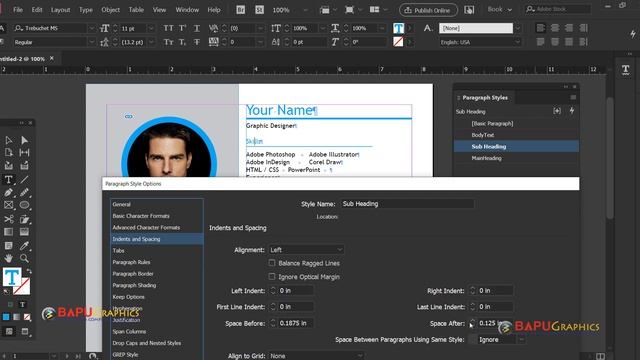Open the Object menu

click(111, 10)
